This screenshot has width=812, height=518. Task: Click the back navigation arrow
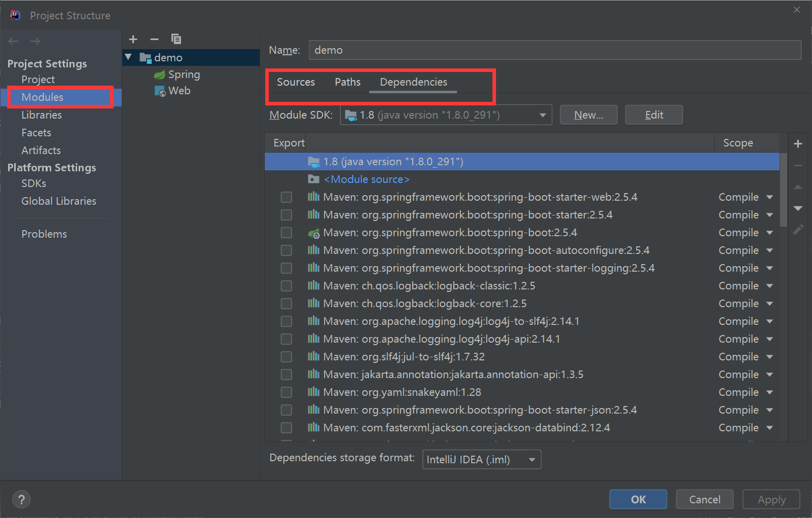pos(13,41)
